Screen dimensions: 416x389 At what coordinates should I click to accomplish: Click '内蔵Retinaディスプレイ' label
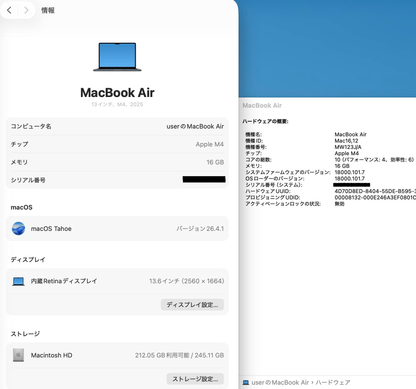(x=64, y=281)
